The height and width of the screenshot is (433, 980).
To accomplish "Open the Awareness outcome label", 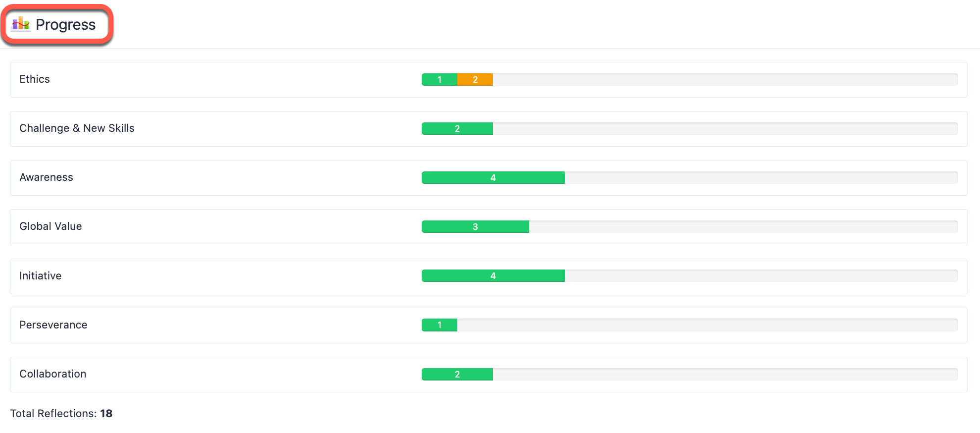I will tap(46, 177).
